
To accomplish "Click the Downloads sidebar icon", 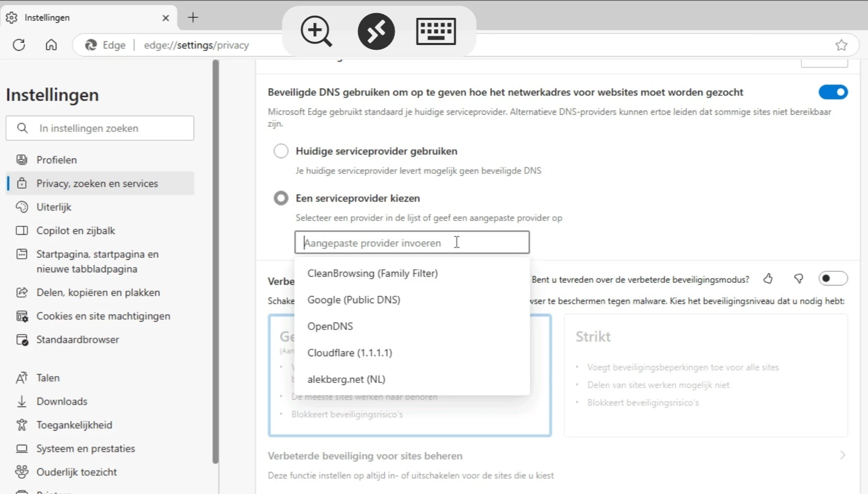I will click(x=21, y=401).
